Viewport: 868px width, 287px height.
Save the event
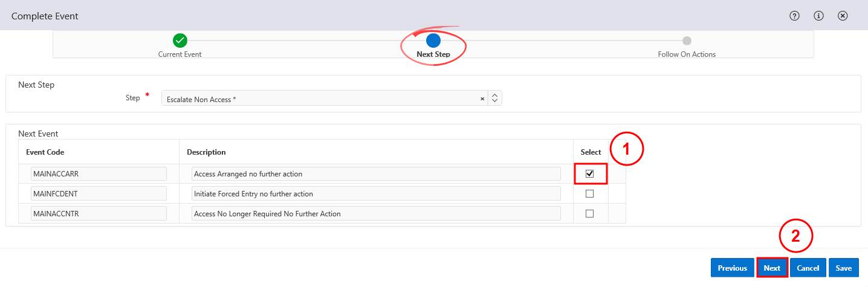point(844,268)
